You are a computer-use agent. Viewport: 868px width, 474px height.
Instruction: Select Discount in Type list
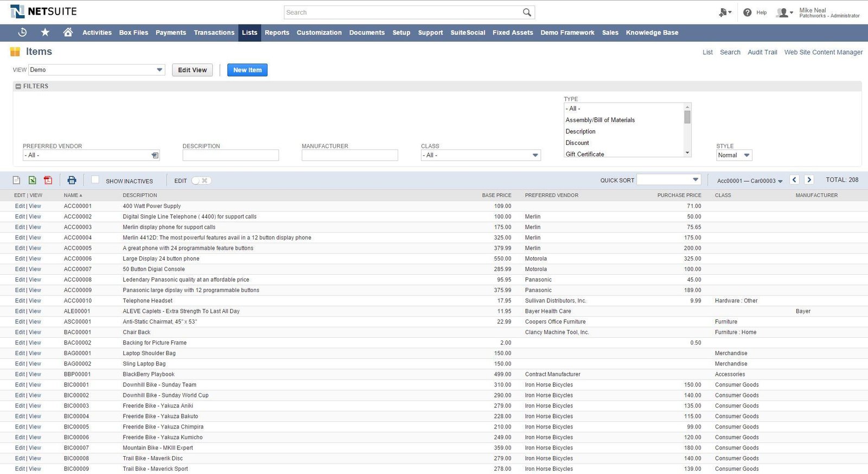[x=577, y=143]
